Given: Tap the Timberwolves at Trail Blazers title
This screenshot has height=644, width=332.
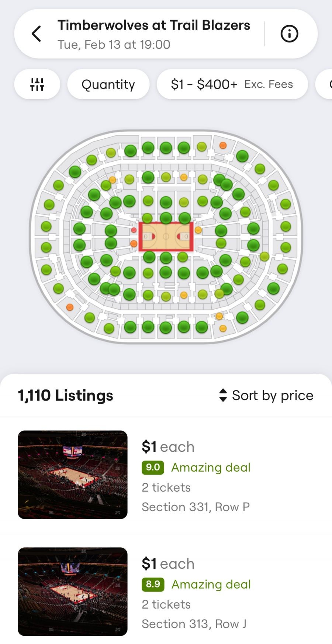Looking at the screenshot, I should 154,25.
